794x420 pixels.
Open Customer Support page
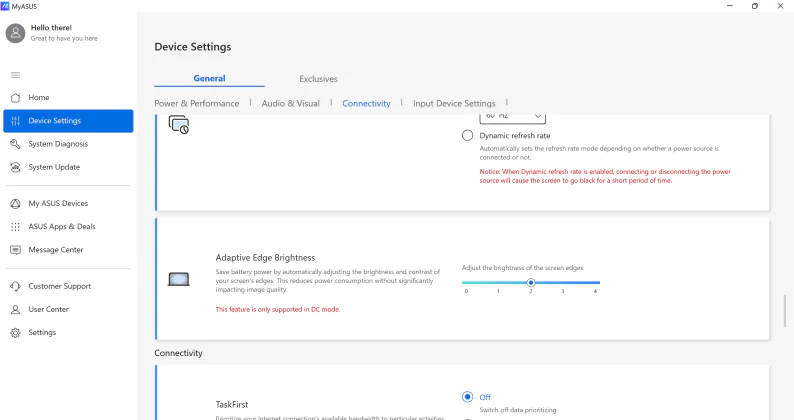68,286
